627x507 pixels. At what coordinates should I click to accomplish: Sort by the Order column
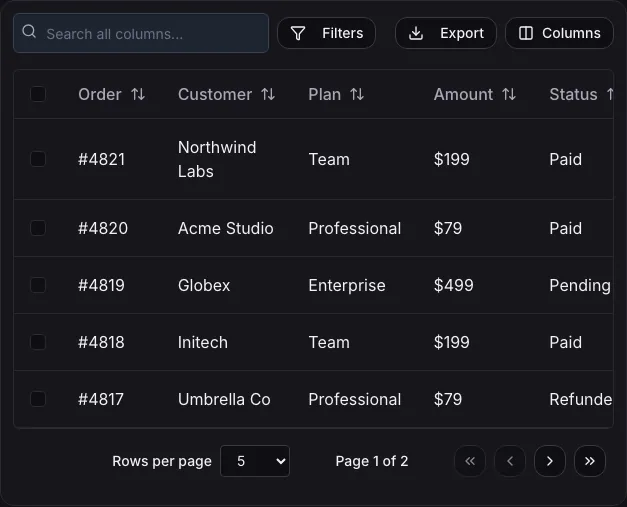112,95
